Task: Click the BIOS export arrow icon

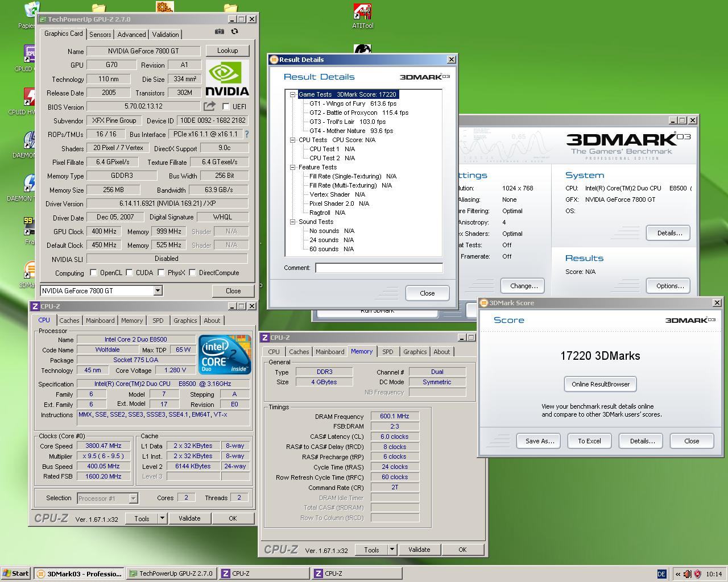Action: click(210, 106)
